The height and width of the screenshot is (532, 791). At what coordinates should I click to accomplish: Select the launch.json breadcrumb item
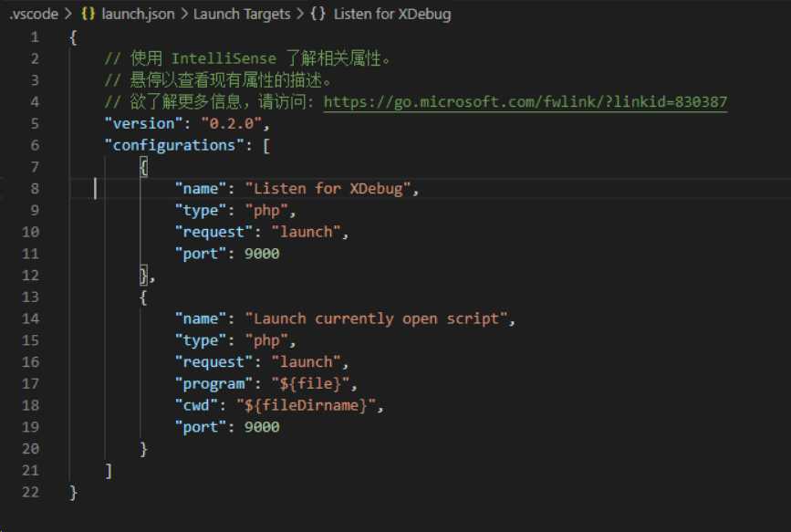pos(138,14)
